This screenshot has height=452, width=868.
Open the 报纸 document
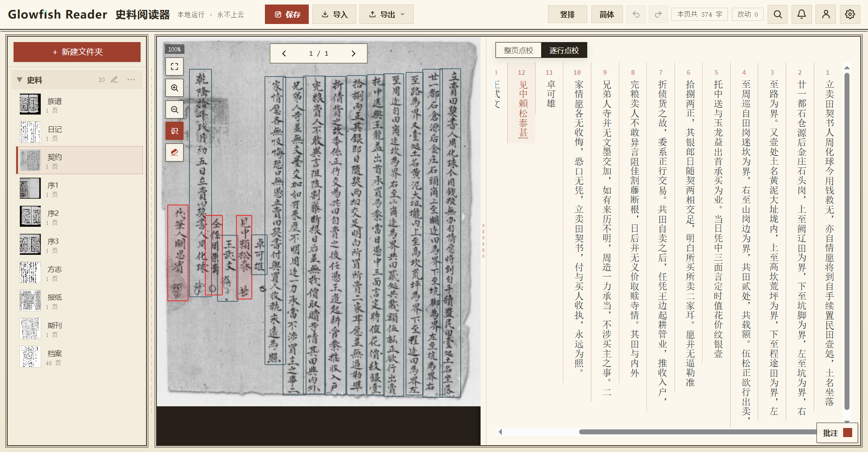80,300
